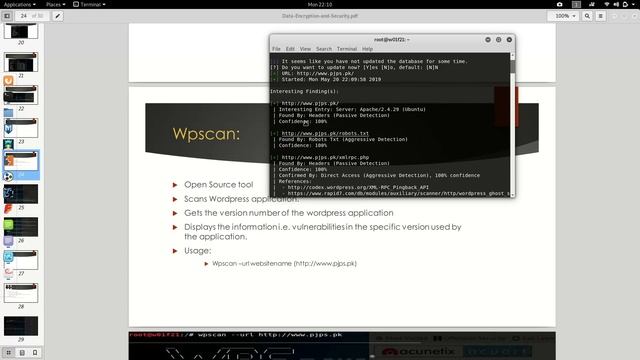This screenshot has width=640, height=360.
Task: Click the red F dock icon beside page 25
Action: click(8, 209)
